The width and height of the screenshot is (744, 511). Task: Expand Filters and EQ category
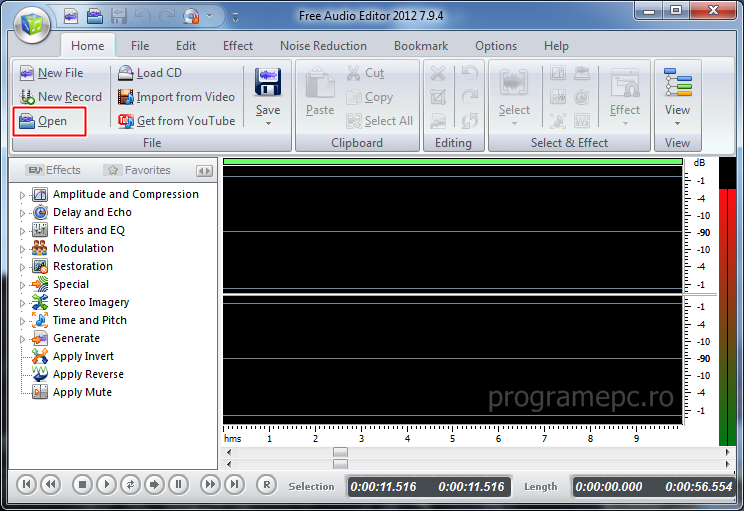[22, 231]
